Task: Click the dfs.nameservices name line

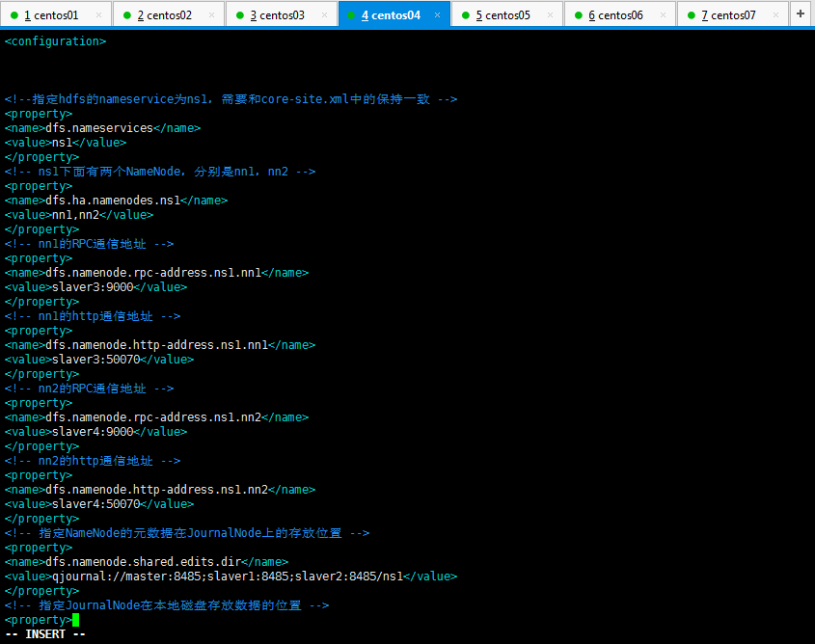Action: pos(102,128)
